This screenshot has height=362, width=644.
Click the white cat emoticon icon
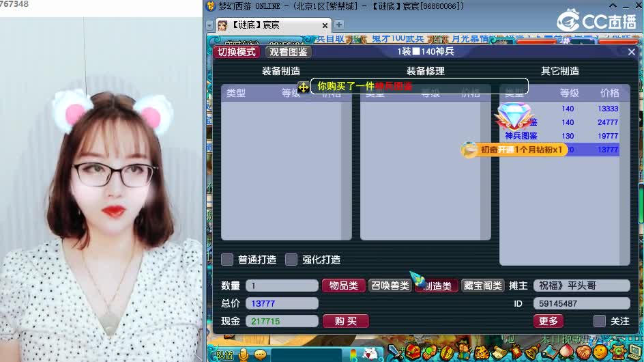(x=371, y=354)
